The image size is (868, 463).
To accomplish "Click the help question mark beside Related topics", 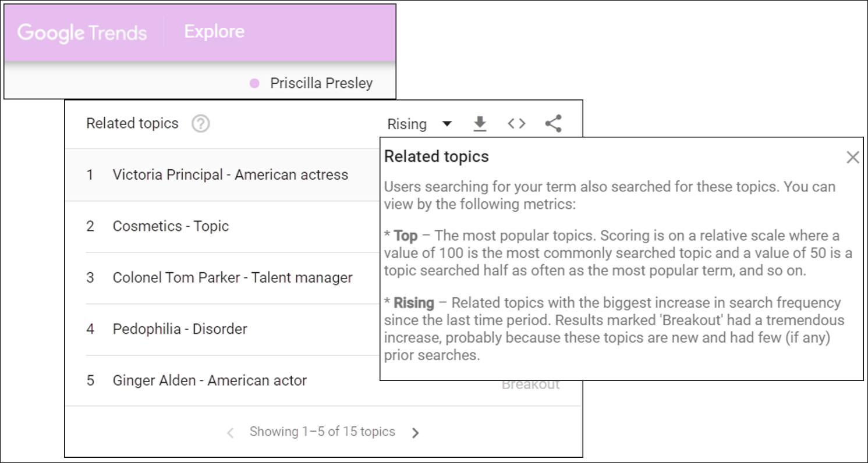I will (x=200, y=123).
